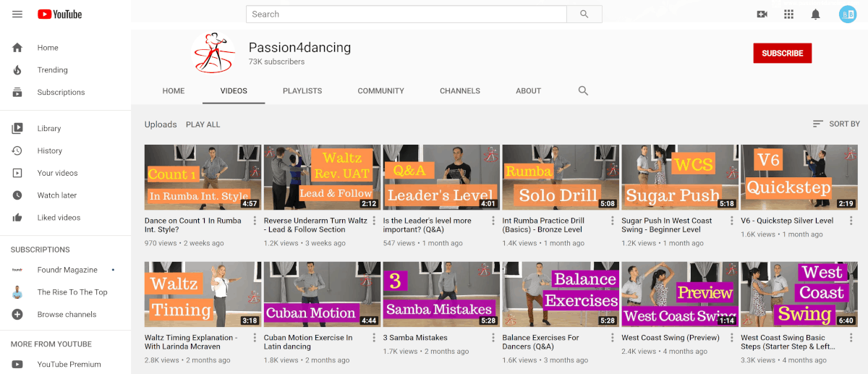
Task: Open the account avatar menu
Action: 847,14
